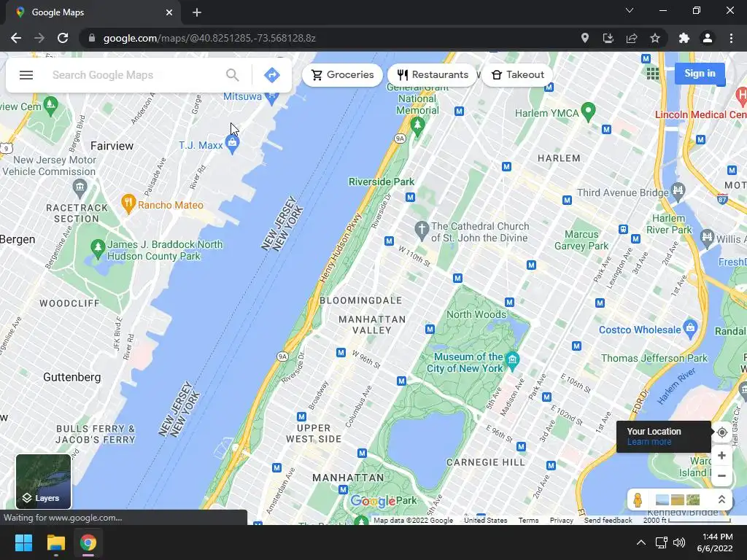Click the HARLEM neighborhood label
The height and width of the screenshot is (560, 747).
559,158
